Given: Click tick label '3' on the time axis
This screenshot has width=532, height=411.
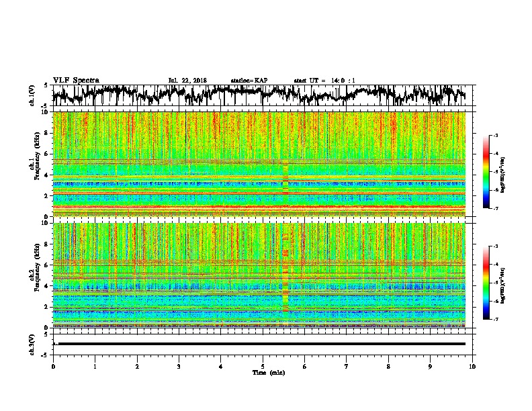Looking at the screenshot, I should (179, 367).
